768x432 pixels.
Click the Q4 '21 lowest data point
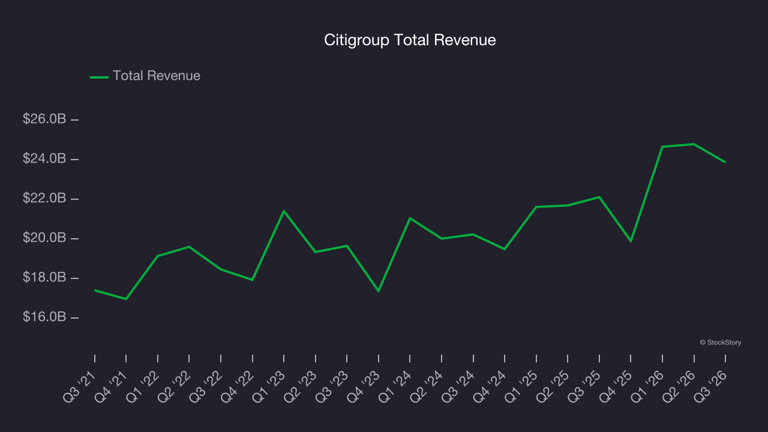(x=126, y=299)
